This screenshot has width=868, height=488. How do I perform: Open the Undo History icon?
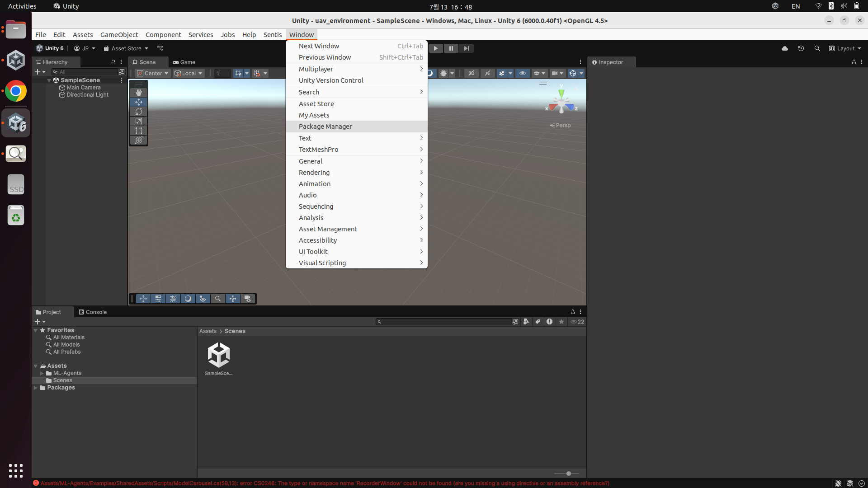click(801, 48)
